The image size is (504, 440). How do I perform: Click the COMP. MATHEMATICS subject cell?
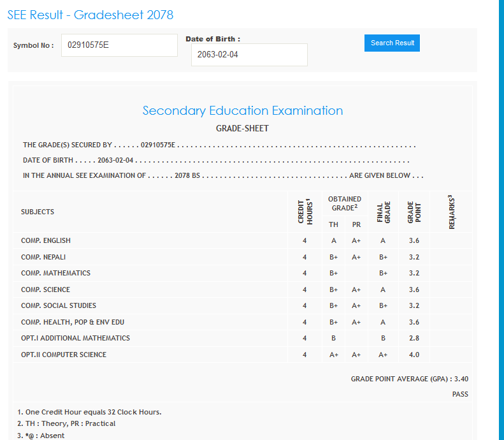click(x=55, y=274)
